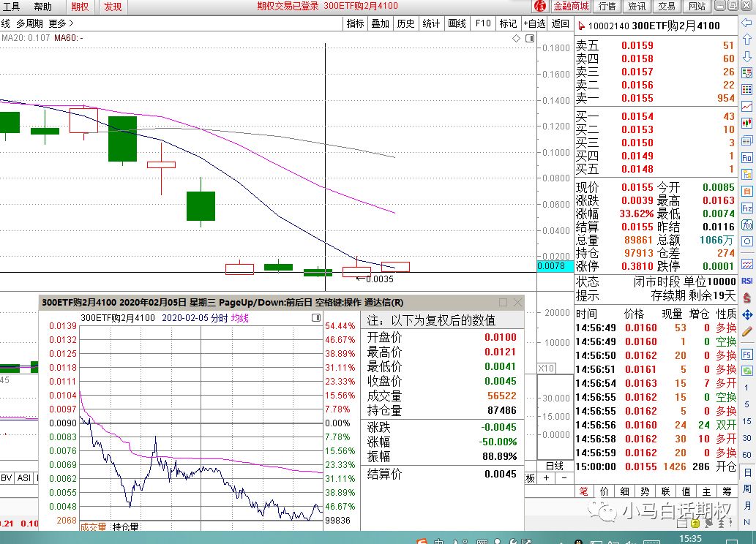
Task: Switch to the 发现 tab
Action: 113,7
